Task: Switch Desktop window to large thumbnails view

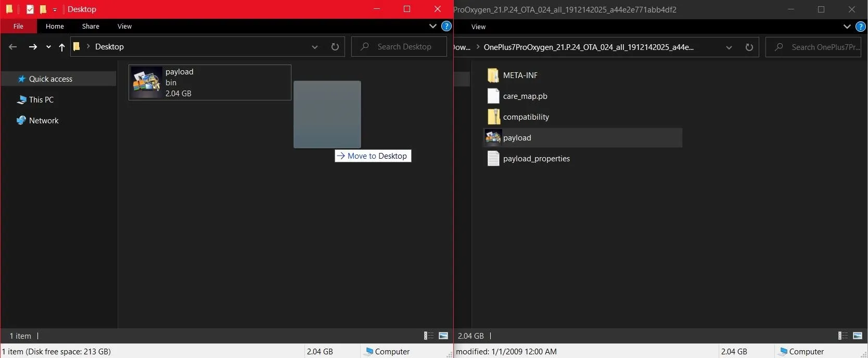Action: (443, 336)
